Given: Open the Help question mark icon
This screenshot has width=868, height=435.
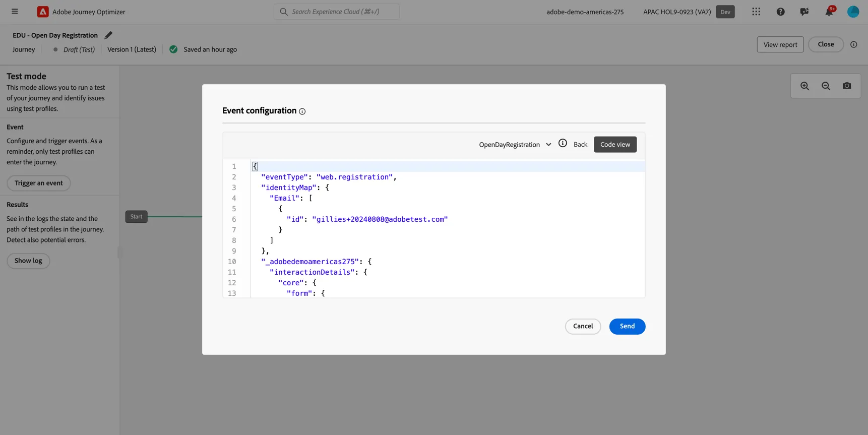Looking at the screenshot, I should tap(780, 12).
